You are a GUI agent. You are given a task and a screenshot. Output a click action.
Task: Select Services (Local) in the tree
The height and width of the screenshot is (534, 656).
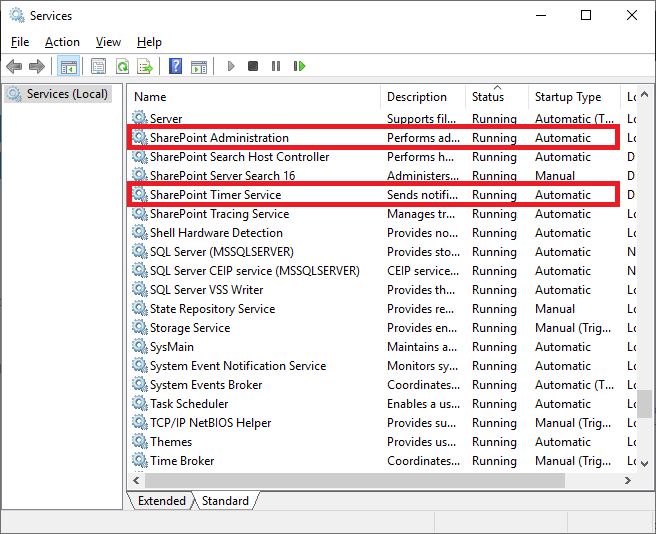[58, 94]
